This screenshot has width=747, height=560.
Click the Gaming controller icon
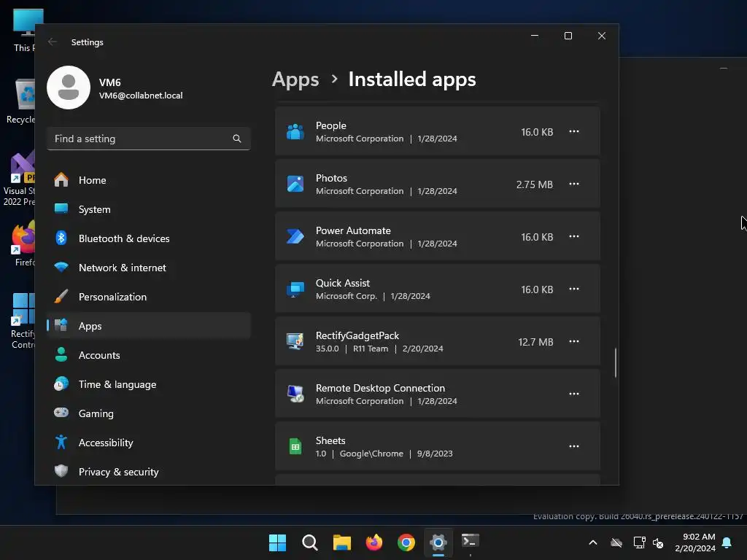(61, 413)
